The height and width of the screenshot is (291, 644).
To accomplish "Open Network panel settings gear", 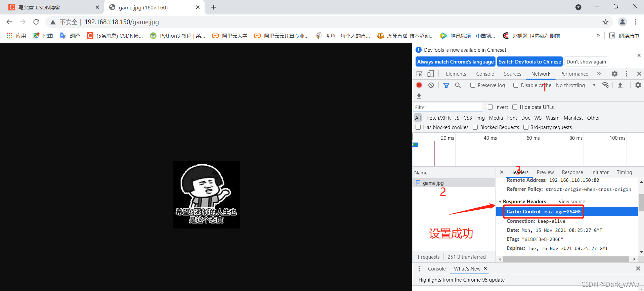I will pyautogui.click(x=638, y=85).
